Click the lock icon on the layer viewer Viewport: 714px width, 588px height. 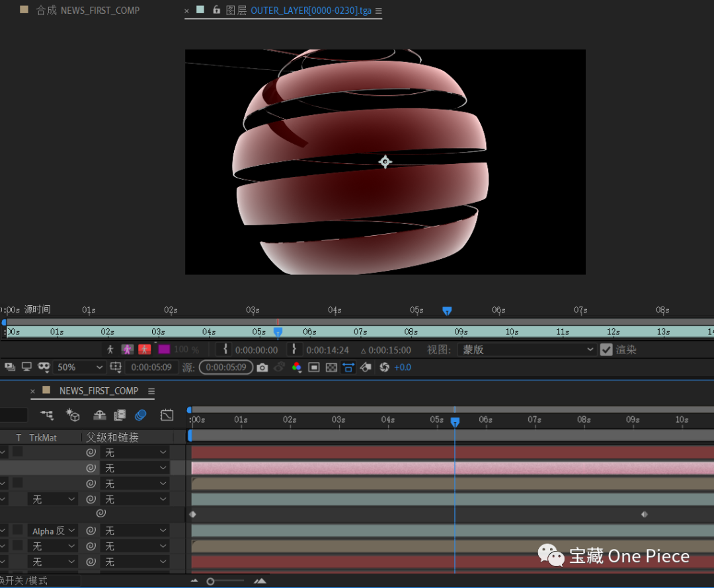tap(216, 11)
